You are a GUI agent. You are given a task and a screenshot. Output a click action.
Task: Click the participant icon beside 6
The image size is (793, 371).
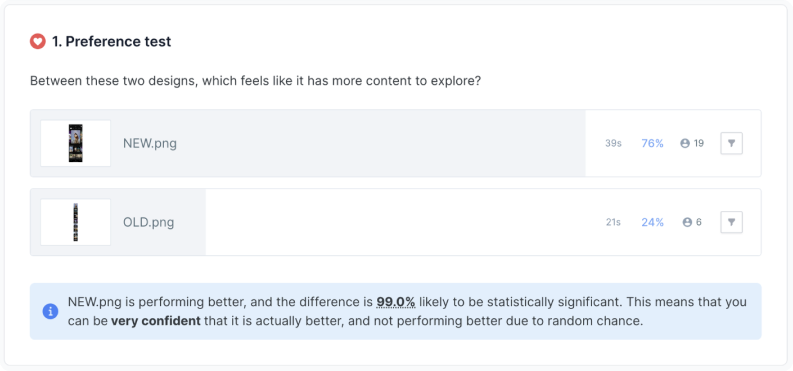[687, 222]
